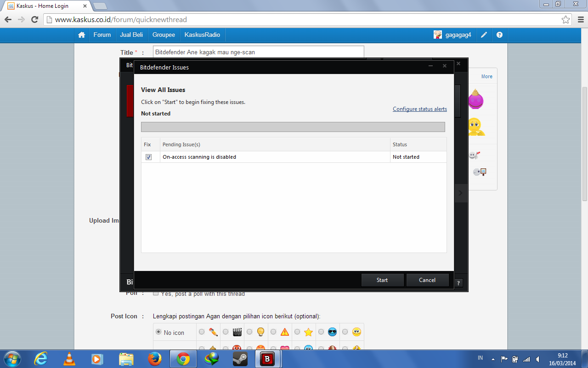
Task: Open the Jual Beli menu item
Action: coord(131,35)
